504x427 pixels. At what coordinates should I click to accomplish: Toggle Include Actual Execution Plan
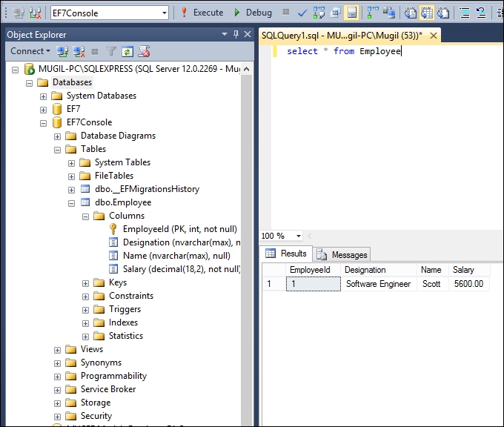click(373, 13)
